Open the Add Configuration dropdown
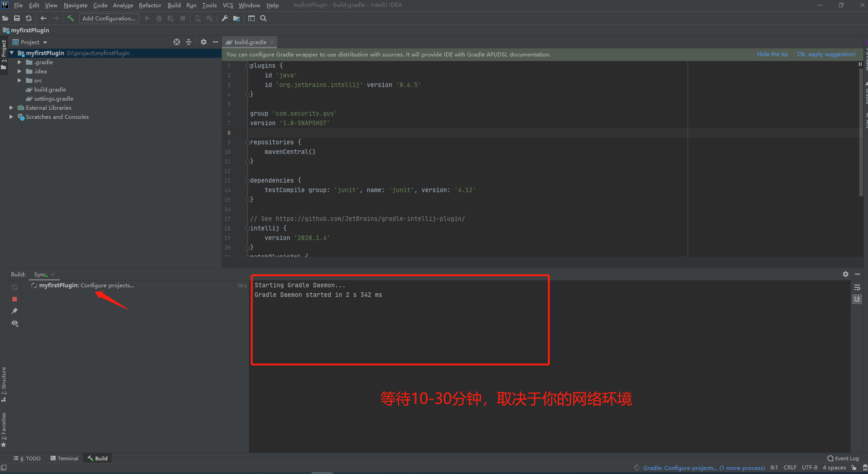Screen dimensions: 868x474 (x=109, y=18)
